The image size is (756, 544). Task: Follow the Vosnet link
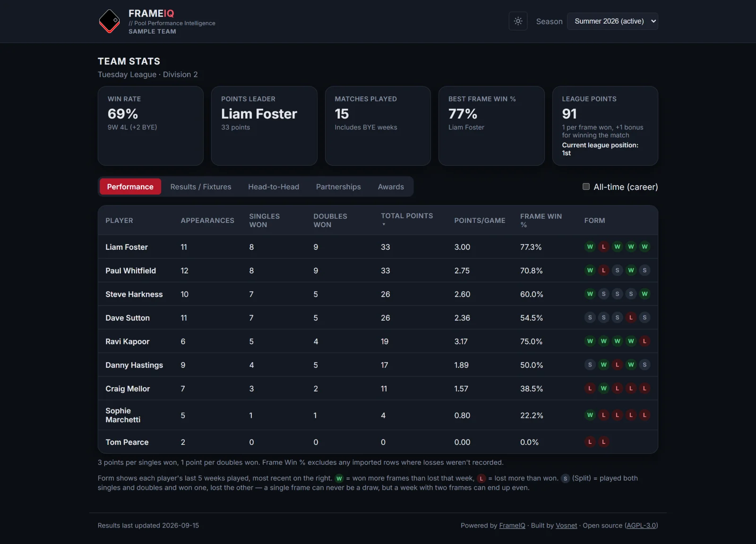point(567,526)
